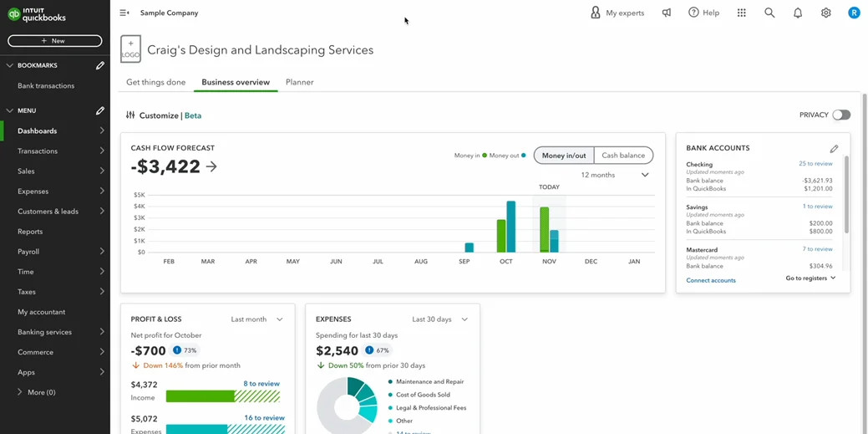Viewport: 868px width, 434px height.
Task: Open the Get things done tab
Action: pyautogui.click(x=155, y=83)
